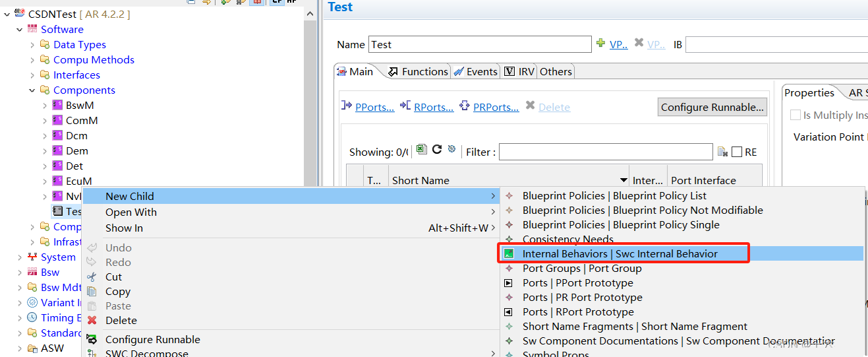Click the BswM component icon in the tree
The image size is (868, 357).
pyautogui.click(x=57, y=106)
